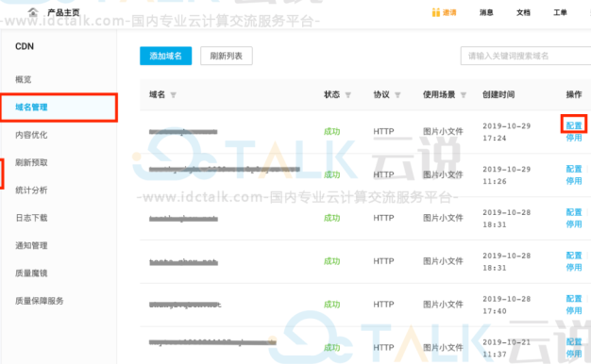This screenshot has height=364, width=591.
Task: Select 质量魔镜 in the sidebar
Action: pos(31,273)
